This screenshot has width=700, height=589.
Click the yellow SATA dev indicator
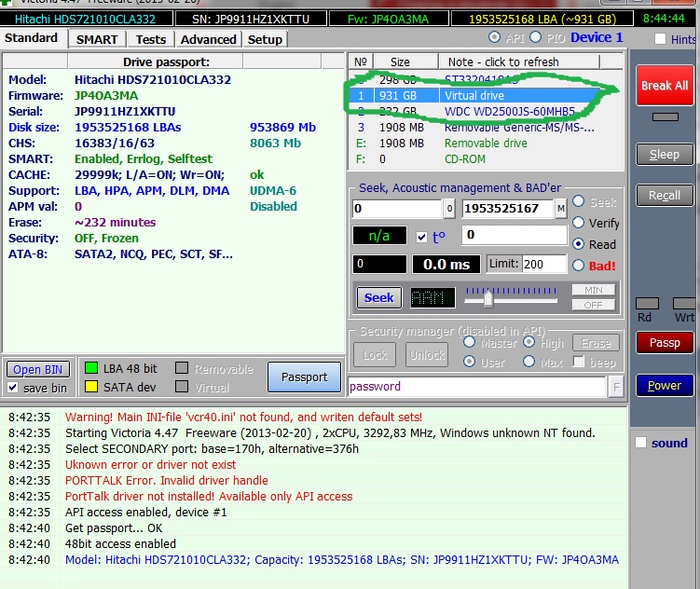91,387
